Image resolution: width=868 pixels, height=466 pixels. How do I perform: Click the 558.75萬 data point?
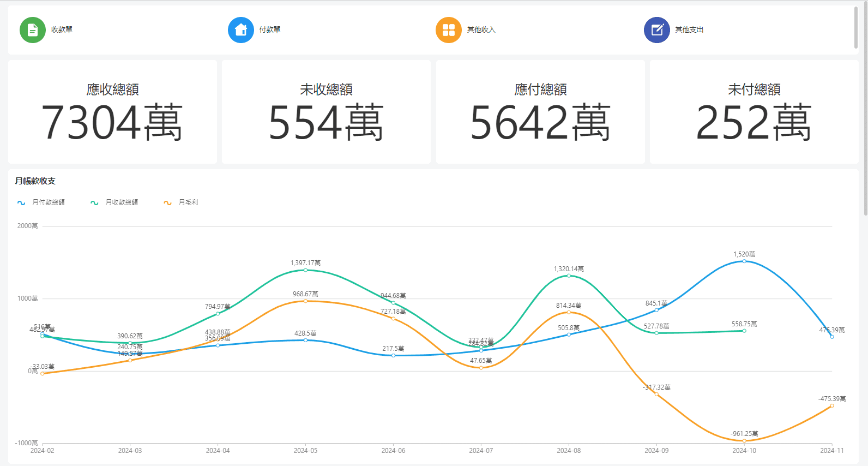click(744, 331)
